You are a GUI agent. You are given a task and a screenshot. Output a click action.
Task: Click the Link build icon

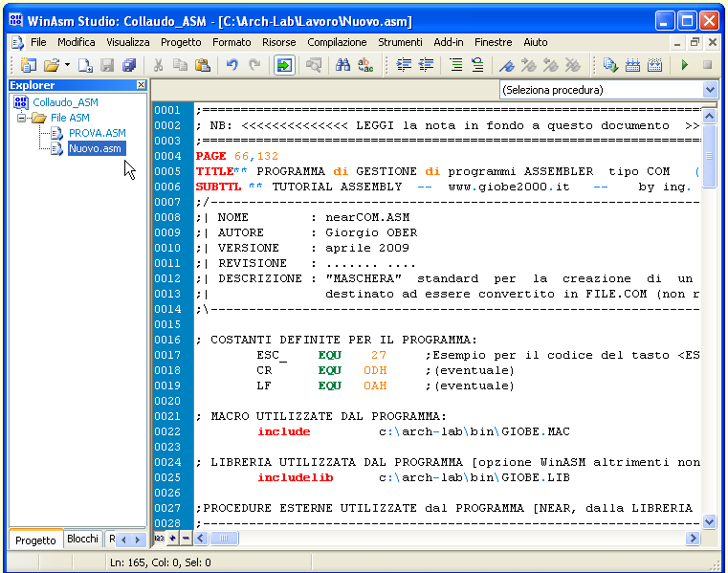coord(632,65)
